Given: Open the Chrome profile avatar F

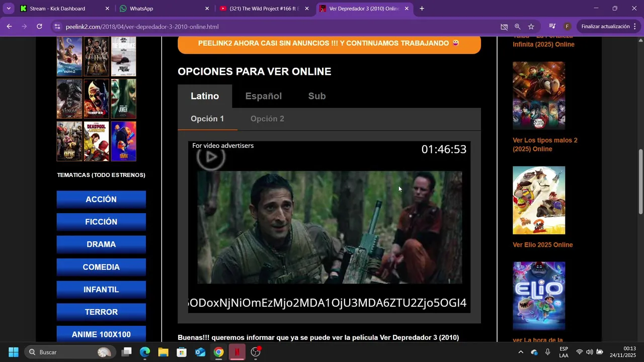Looking at the screenshot, I should (567, 27).
